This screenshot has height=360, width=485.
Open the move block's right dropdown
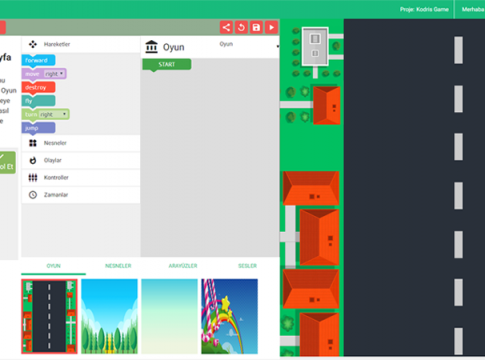pyautogui.click(x=55, y=74)
